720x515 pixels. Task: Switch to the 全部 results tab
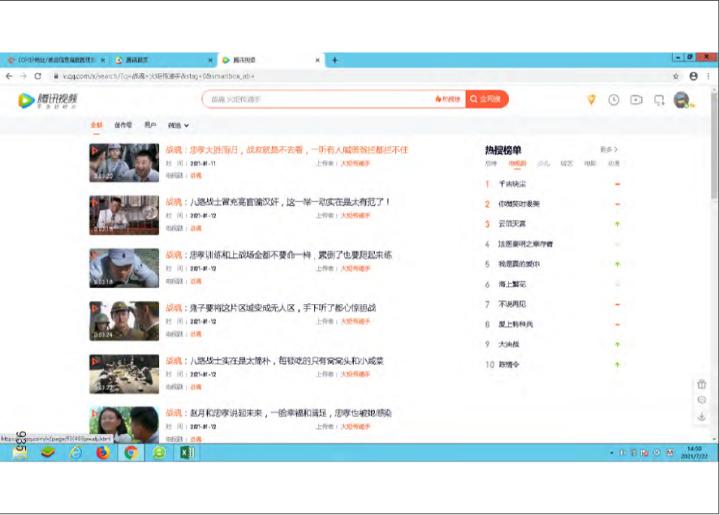pyautogui.click(x=96, y=125)
